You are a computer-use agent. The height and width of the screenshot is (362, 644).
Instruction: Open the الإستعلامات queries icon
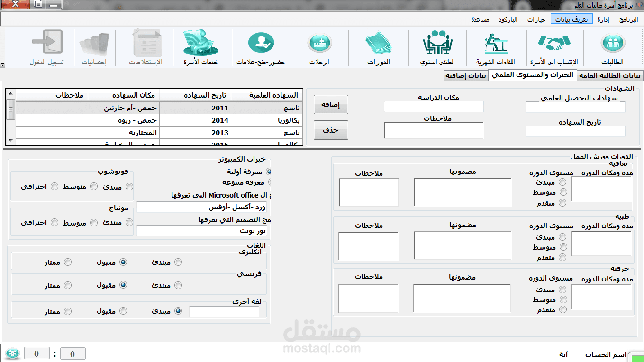(x=146, y=48)
